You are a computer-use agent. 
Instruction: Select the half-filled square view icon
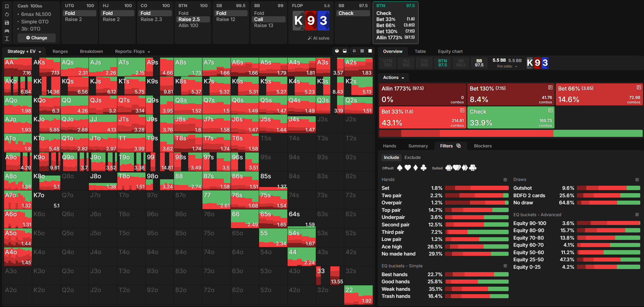[x=345, y=51]
